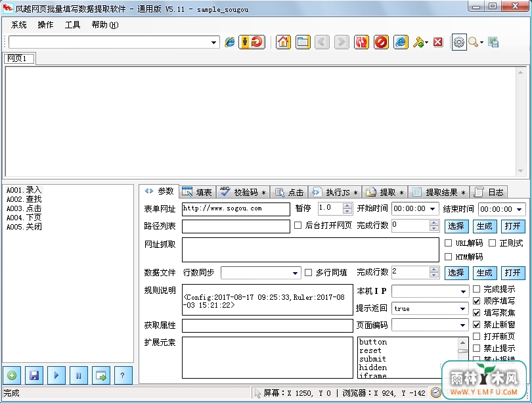Viewport: 532px width, 403px height.
Task: Click the magnifier zoom icon
Action: (x=473, y=42)
